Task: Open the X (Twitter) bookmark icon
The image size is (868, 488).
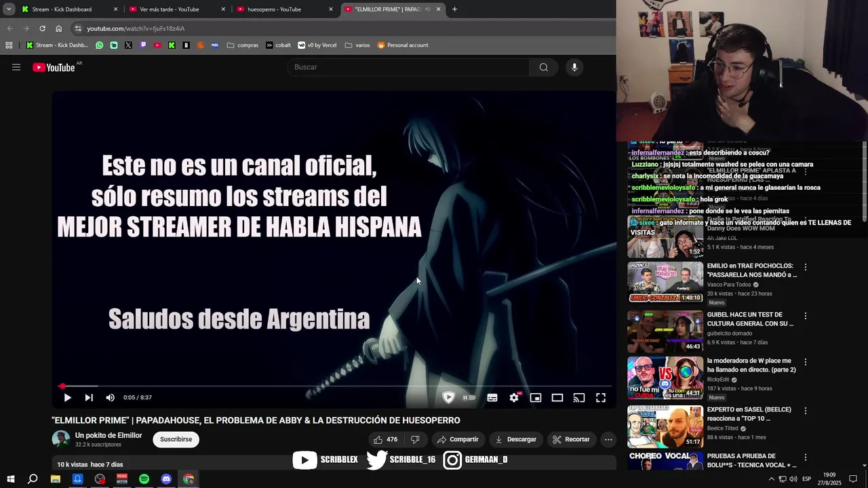Action: (x=128, y=45)
